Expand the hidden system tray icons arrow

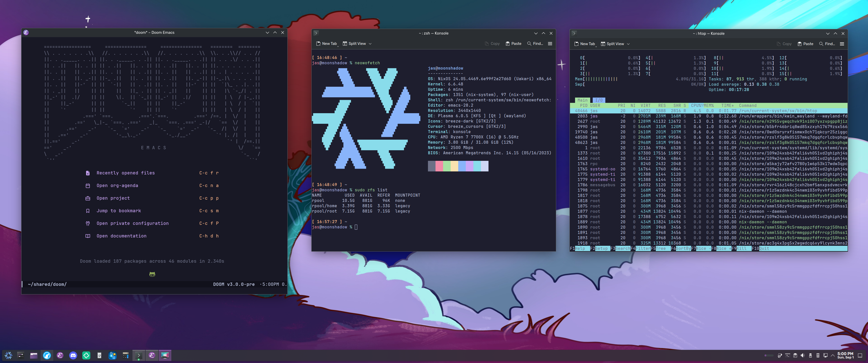click(833, 356)
